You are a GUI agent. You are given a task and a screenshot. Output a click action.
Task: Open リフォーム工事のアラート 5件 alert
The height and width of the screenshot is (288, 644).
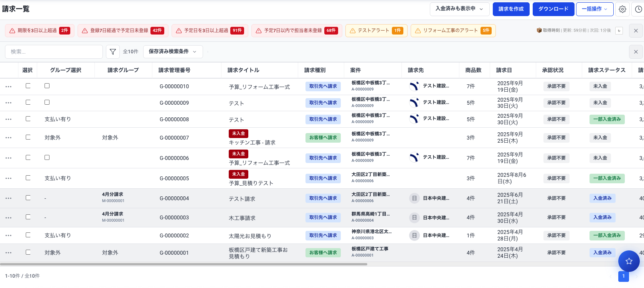[453, 31]
